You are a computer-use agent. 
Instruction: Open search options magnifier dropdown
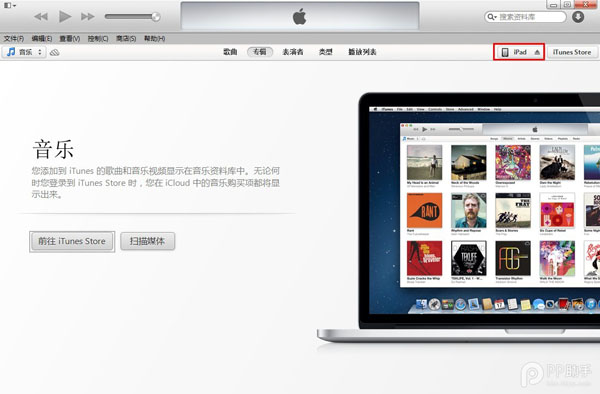pos(492,17)
